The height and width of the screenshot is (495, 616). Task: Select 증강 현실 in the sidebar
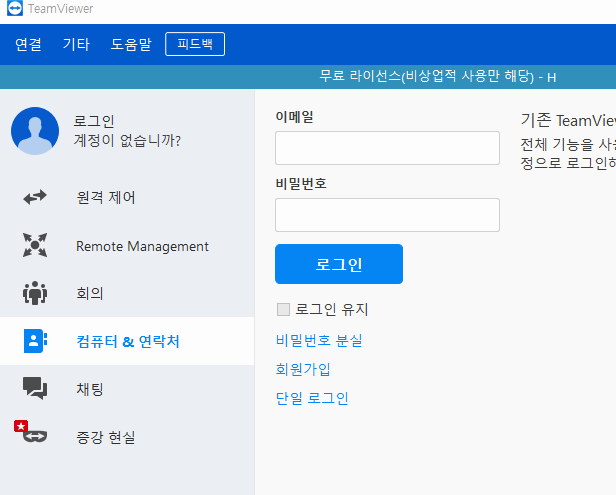[x=127, y=437]
